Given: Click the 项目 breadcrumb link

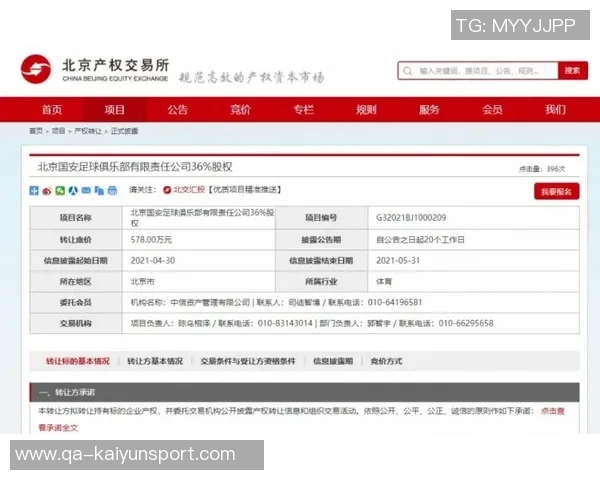Looking at the screenshot, I should 58,131.
